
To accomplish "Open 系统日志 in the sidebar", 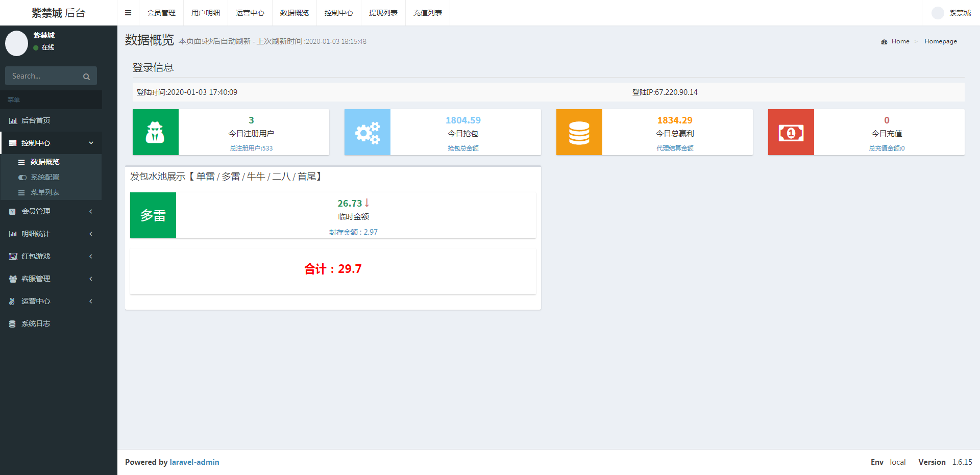I will click(x=36, y=323).
